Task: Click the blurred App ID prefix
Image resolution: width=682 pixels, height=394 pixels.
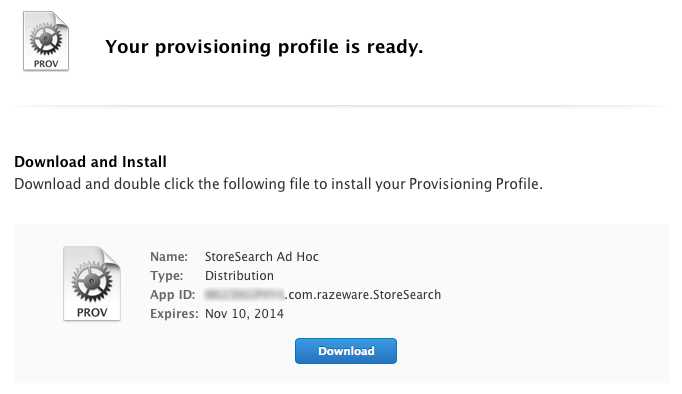Action: (x=244, y=295)
